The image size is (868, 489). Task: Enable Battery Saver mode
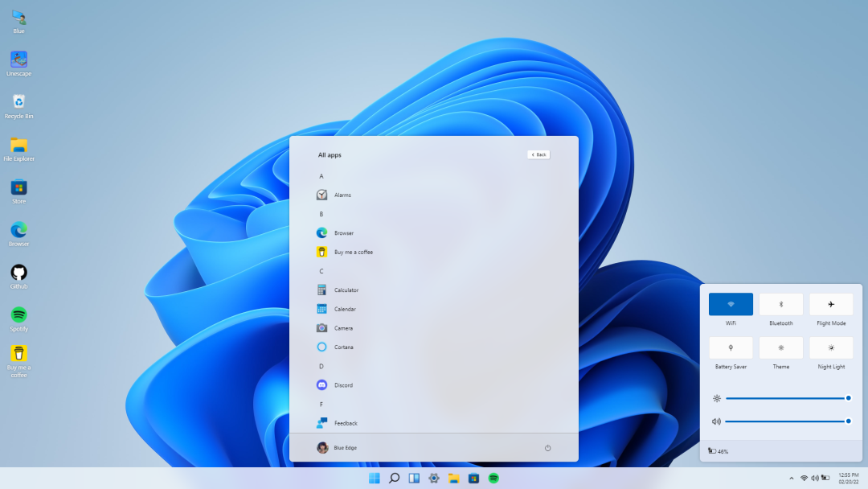point(730,347)
